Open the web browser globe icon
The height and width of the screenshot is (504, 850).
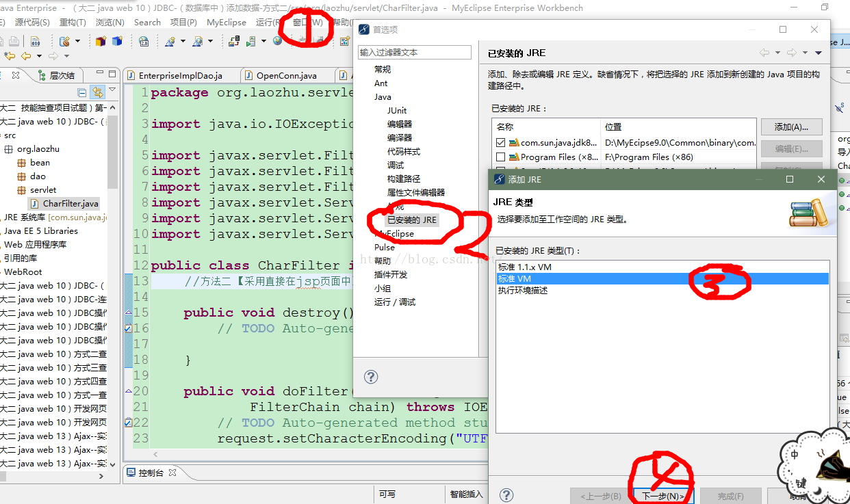click(x=277, y=41)
